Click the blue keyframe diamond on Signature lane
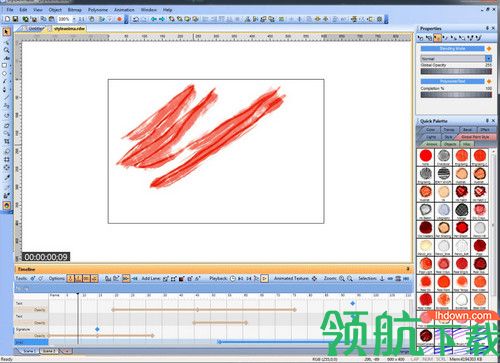 click(97, 329)
